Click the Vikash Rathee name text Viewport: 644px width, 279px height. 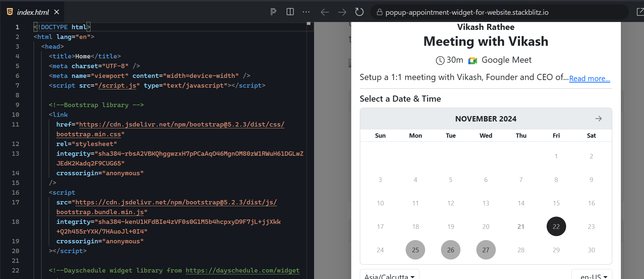pyautogui.click(x=486, y=27)
